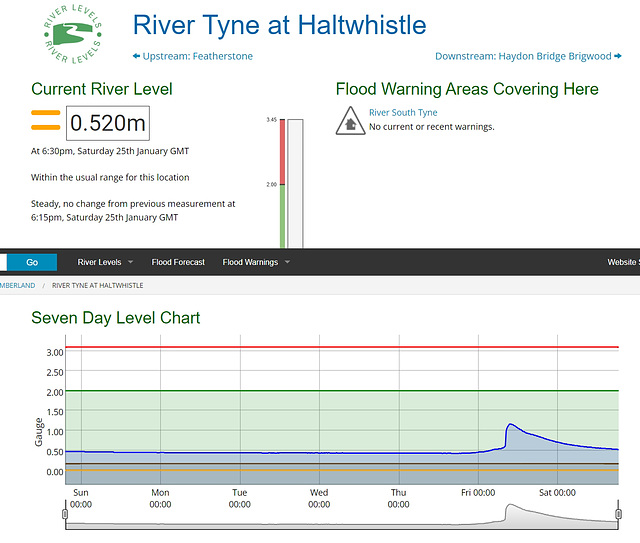Click the Sun 00:00 axis label
Screen dimensions: 640x543
click(81, 498)
